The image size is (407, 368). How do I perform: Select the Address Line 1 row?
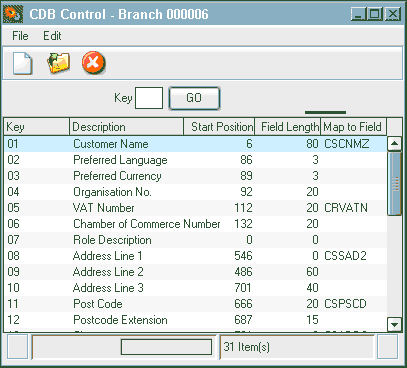pyautogui.click(x=195, y=256)
